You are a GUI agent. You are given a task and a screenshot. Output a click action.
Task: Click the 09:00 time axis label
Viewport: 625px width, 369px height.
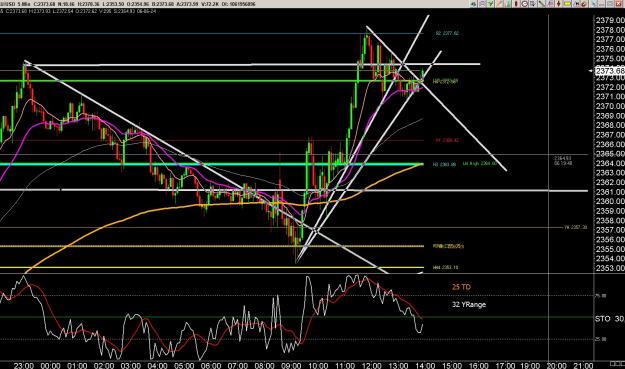pos(291,365)
